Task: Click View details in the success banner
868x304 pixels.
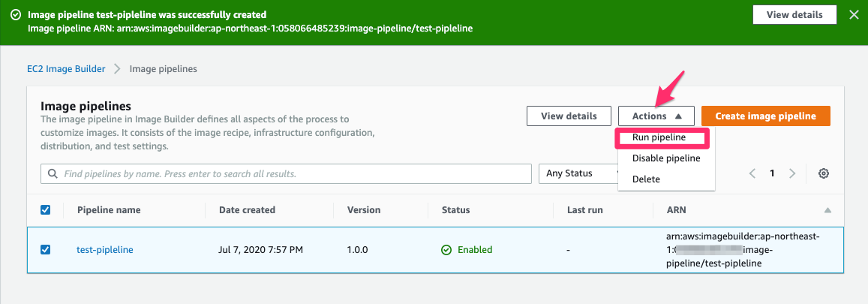Action: click(794, 15)
